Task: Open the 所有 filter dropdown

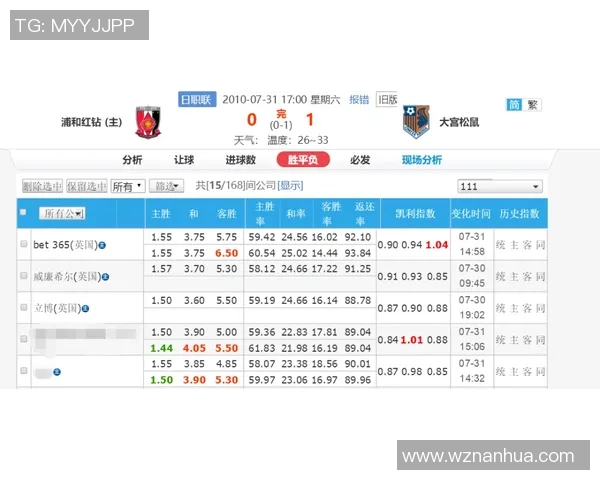Action: pos(127,186)
